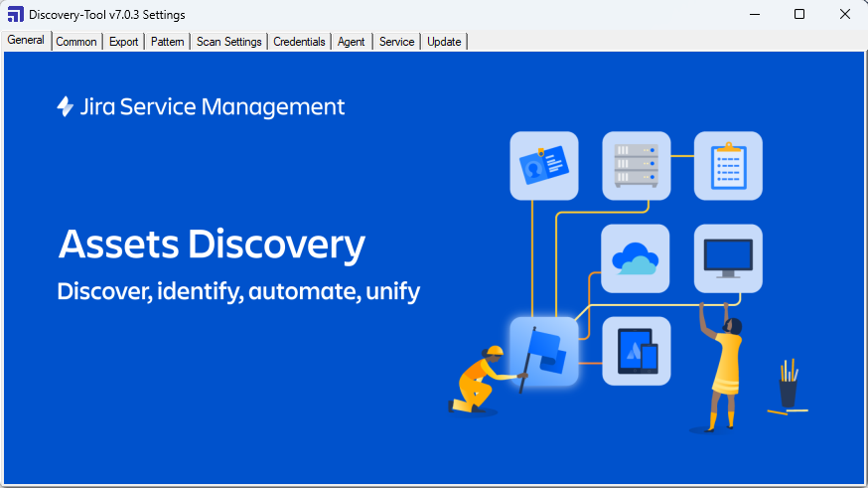The height and width of the screenshot is (488, 868).
Task: Select the Service tab
Action: [396, 42]
